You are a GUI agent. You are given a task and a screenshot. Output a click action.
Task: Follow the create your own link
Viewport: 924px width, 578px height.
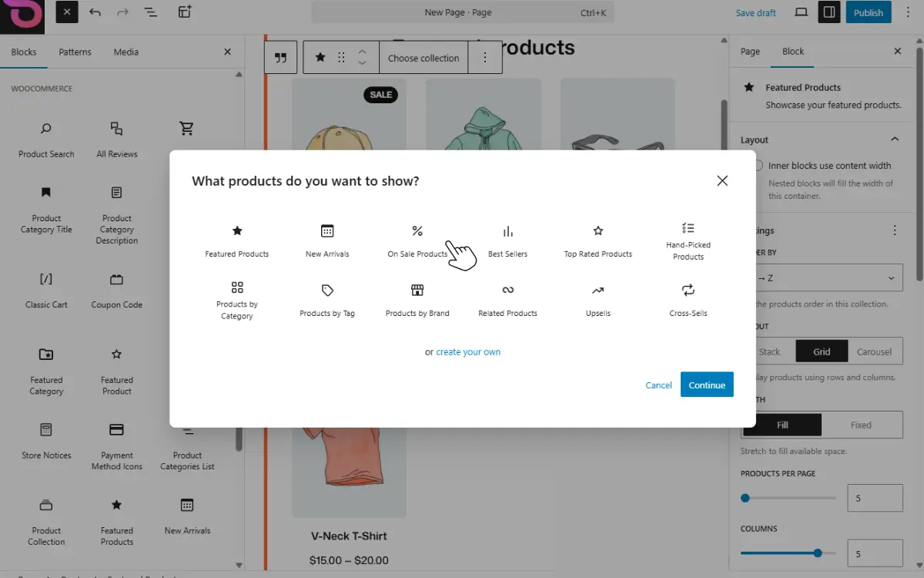[468, 352]
